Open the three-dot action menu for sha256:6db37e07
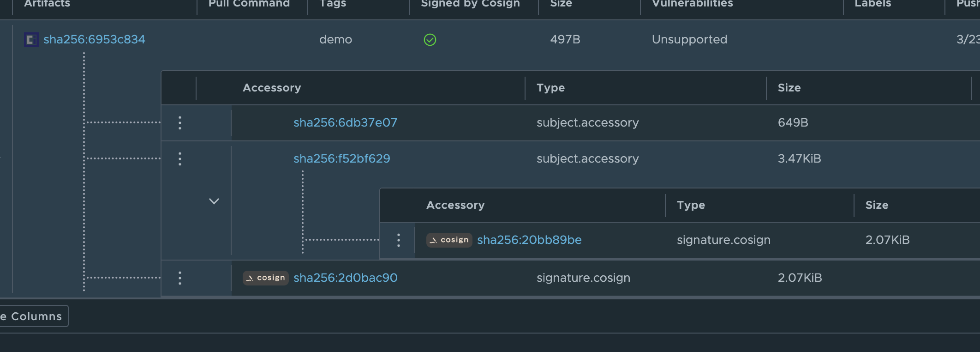 pos(179,122)
